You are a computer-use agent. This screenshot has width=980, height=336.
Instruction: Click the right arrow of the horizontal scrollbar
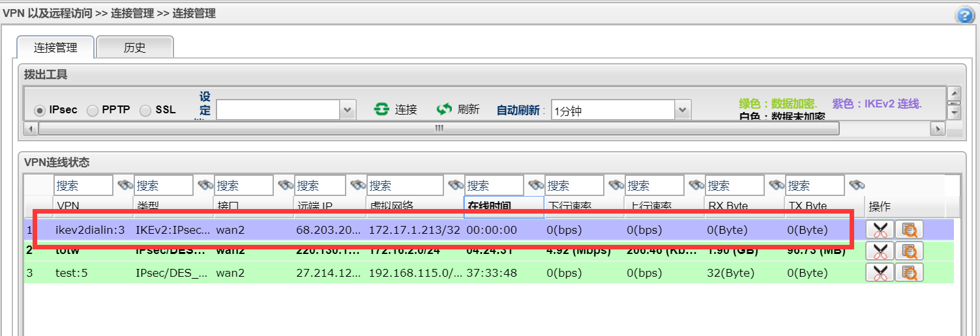[938, 128]
